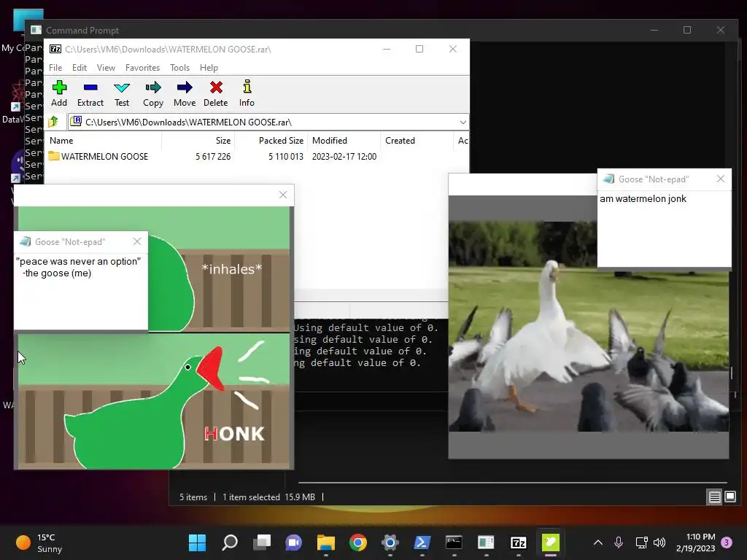Close the honking goose meme window
The image size is (747, 560).
click(283, 195)
